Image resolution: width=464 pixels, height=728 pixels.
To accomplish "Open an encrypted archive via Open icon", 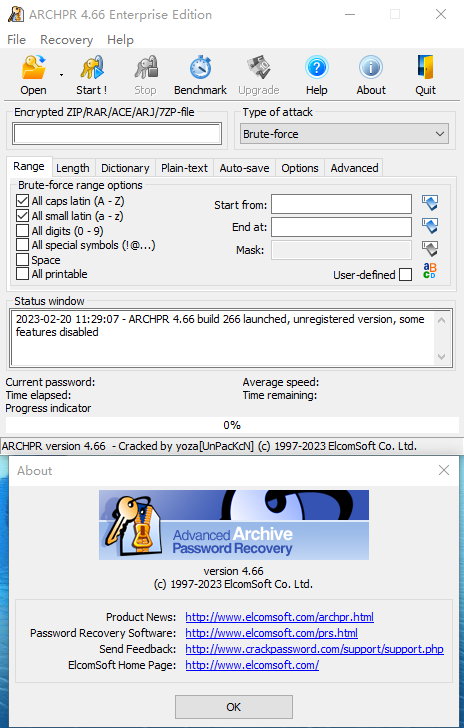I will coord(33,67).
